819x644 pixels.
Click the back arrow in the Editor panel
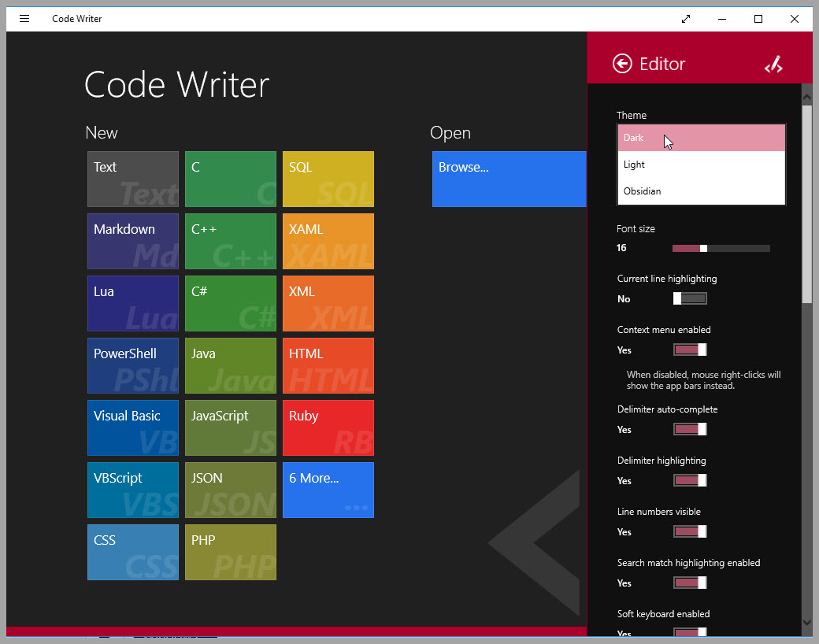(x=621, y=64)
